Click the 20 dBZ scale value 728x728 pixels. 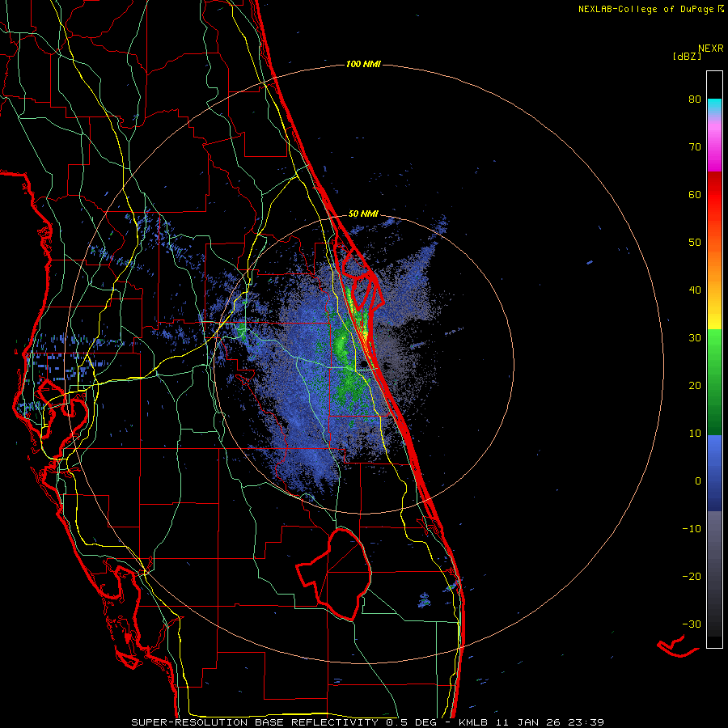[x=695, y=386]
